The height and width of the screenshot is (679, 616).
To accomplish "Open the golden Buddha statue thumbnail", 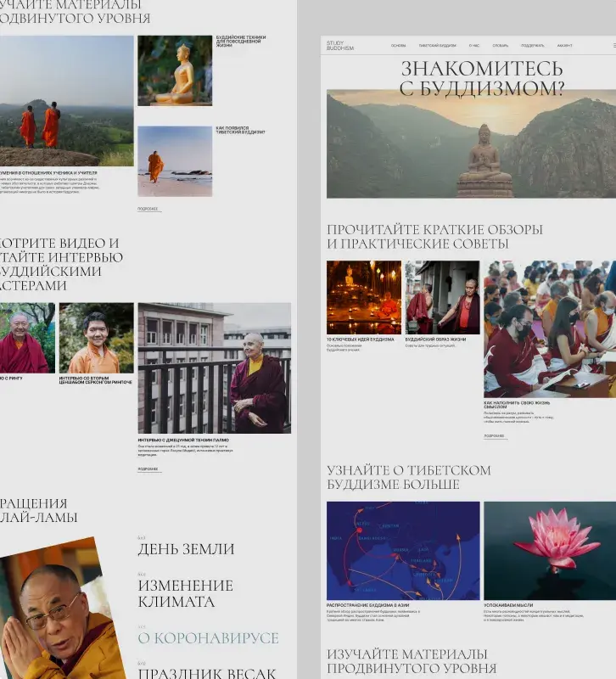I will pos(175,70).
